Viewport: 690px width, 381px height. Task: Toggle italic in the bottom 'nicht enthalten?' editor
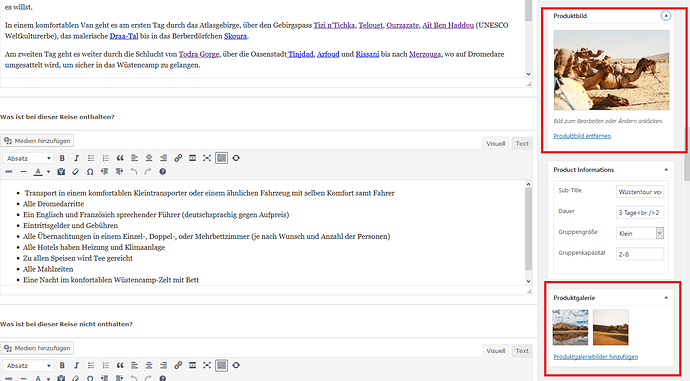coord(76,365)
